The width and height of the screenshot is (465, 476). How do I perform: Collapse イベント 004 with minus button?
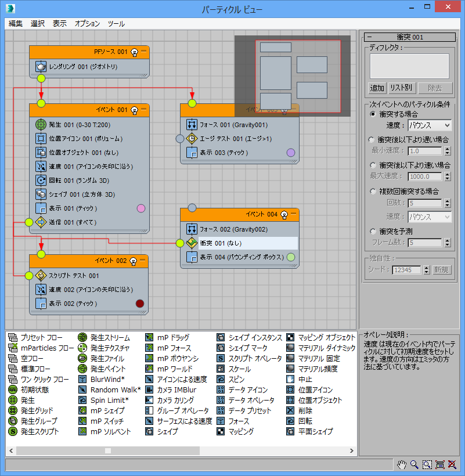coord(294,214)
